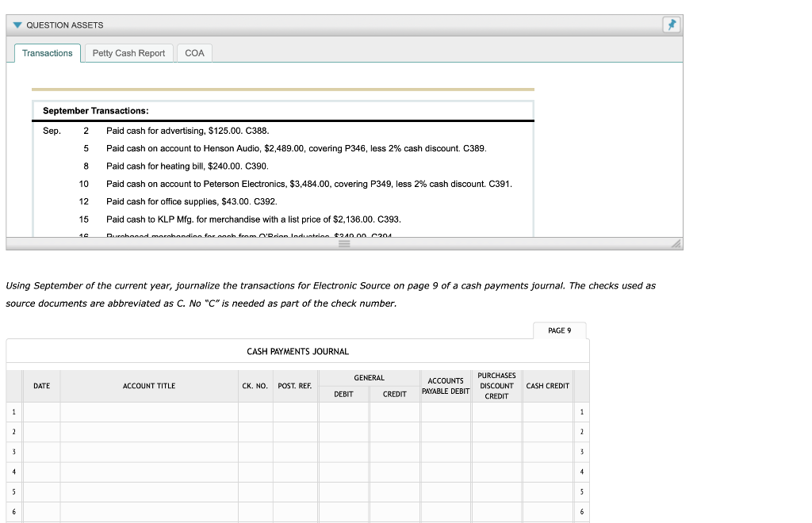The height and width of the screenshot is (523, 812).
Task: Click General Debit field in row 3
Action: [344, 452]
